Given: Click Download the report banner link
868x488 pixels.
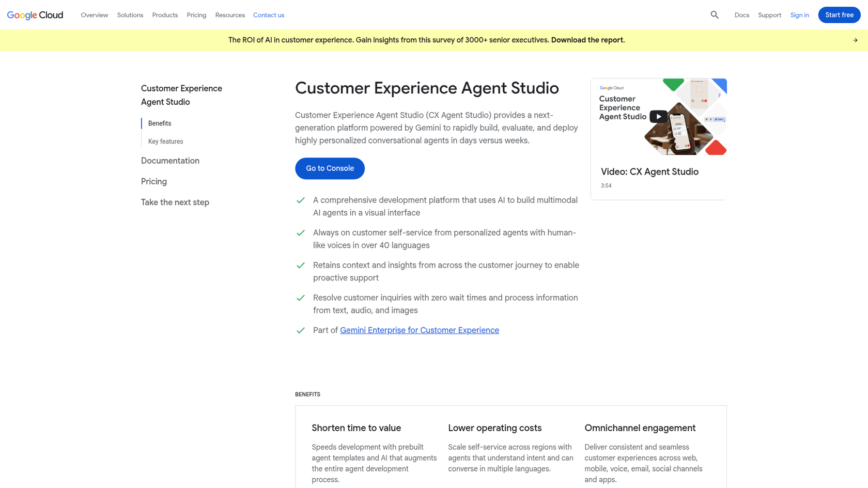Looking at the screenshot, I should (588, 40).
